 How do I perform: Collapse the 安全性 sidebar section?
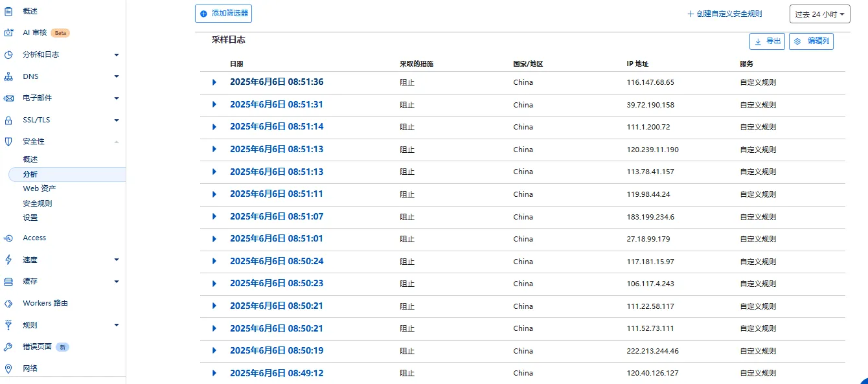[117, 142]
